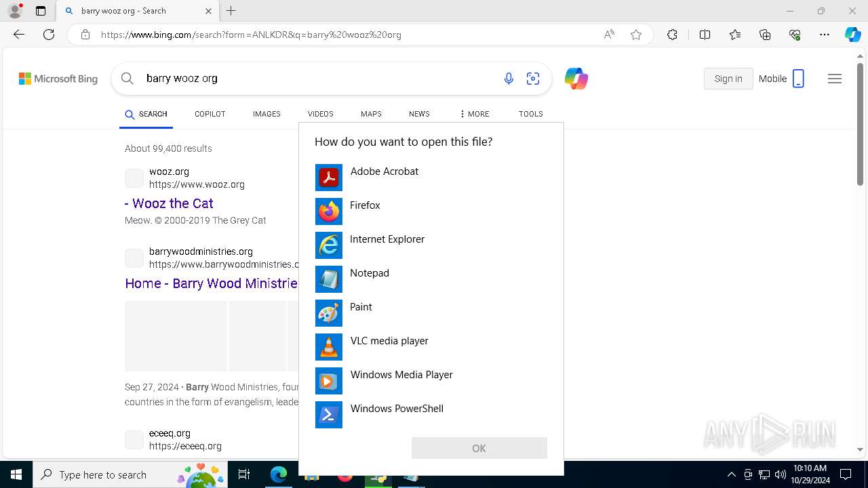This screenshot has width=868, height=488.
Task: Toggle split screen in Edge toolbar
Action: pos(705,35)
